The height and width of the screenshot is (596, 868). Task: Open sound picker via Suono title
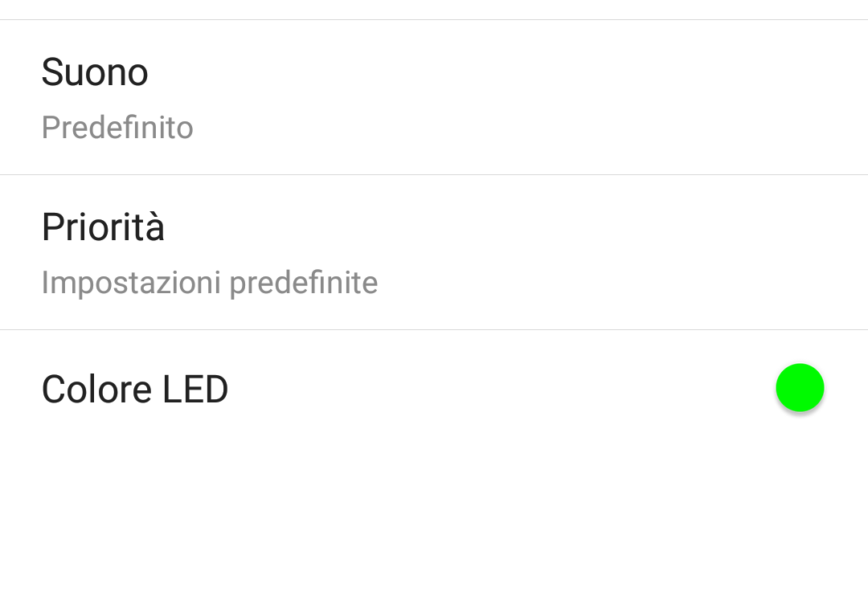coord(95,72)
